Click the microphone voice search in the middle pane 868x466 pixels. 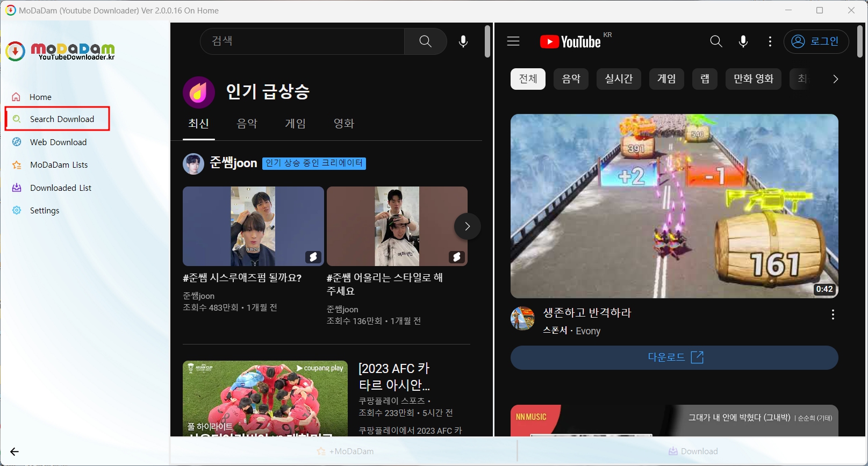pyautogui.click(x=463, y=41)
